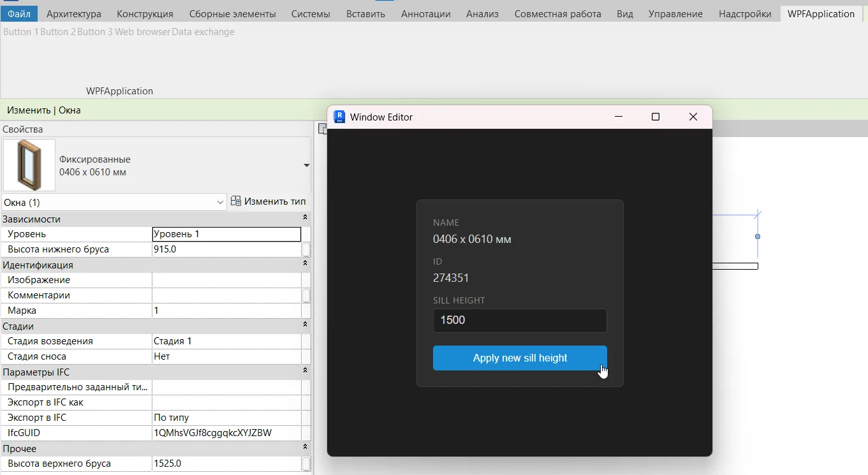
Task: Click the Revit icon in Window Editor title bar
Action: pyautogui.click(x=339, y=117)
